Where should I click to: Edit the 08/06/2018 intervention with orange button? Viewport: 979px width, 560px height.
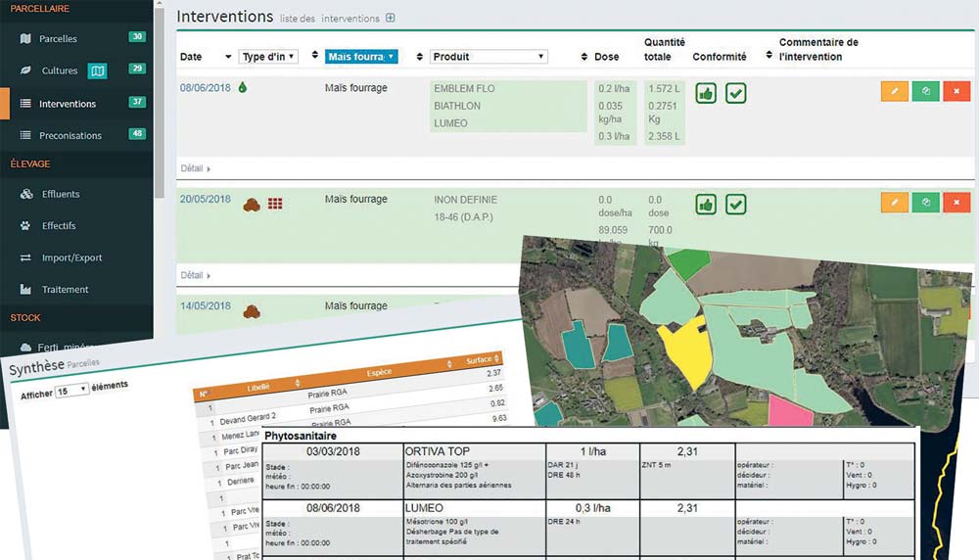pyautogui.click(x=895, y=91)
